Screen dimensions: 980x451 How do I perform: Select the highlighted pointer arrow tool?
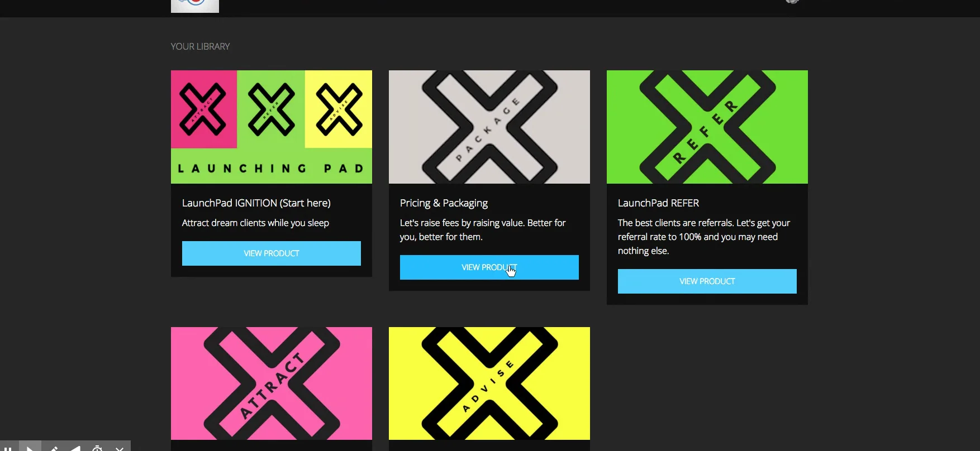coord(30,447)
